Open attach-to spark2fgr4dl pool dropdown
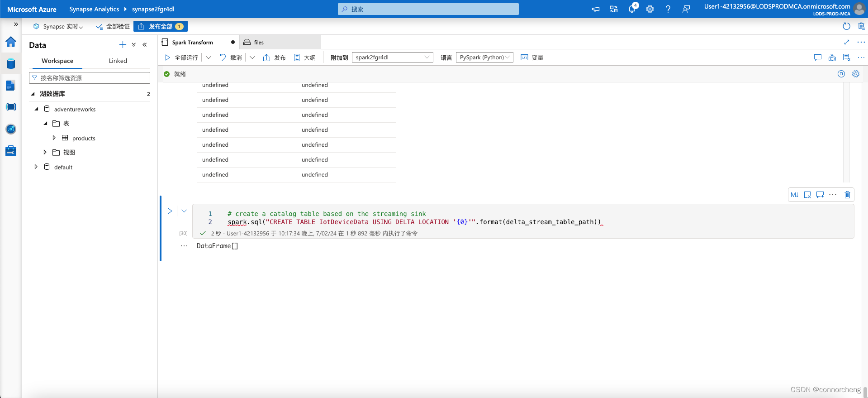 click(x=392, y=58)
